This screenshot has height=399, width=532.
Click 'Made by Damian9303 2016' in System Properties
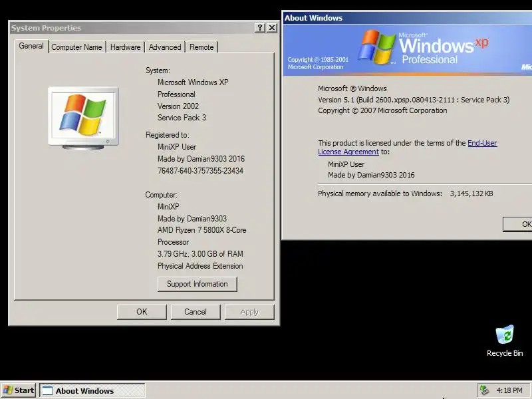tap(201, 159)
